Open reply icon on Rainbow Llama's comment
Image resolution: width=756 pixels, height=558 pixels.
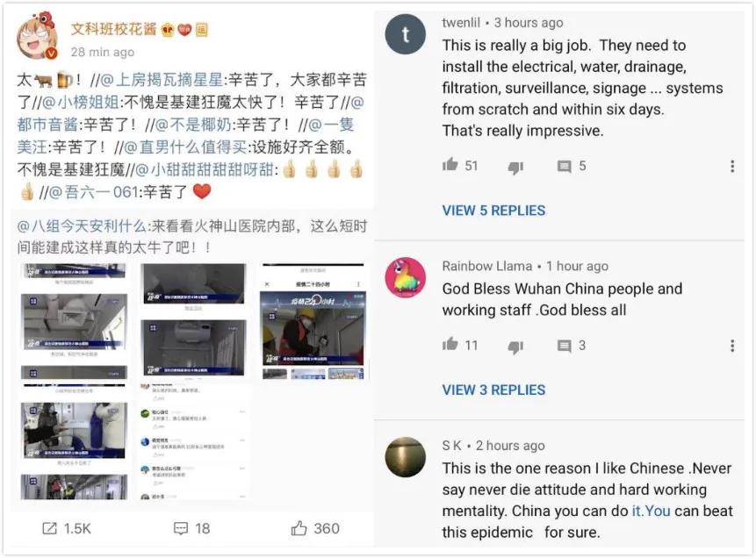point(564,346)
